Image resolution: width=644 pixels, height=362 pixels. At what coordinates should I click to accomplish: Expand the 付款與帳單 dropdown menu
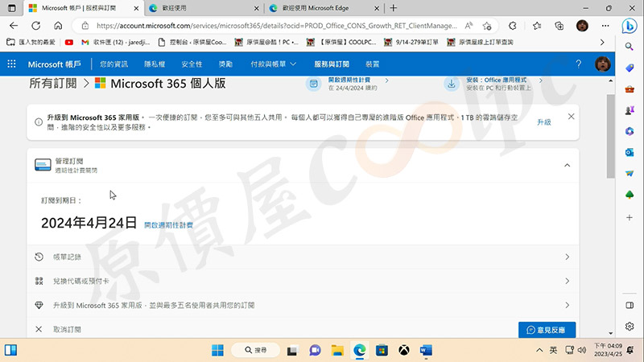click(273, 64)
